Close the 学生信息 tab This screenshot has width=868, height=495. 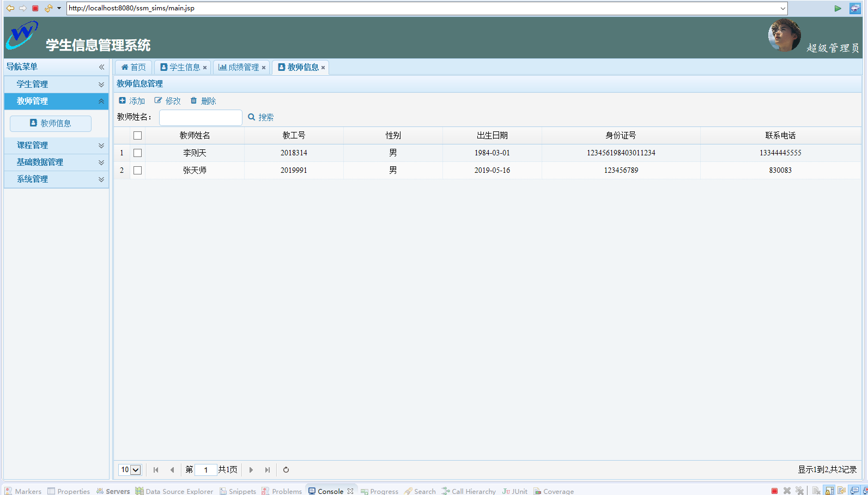coord(205,68)
